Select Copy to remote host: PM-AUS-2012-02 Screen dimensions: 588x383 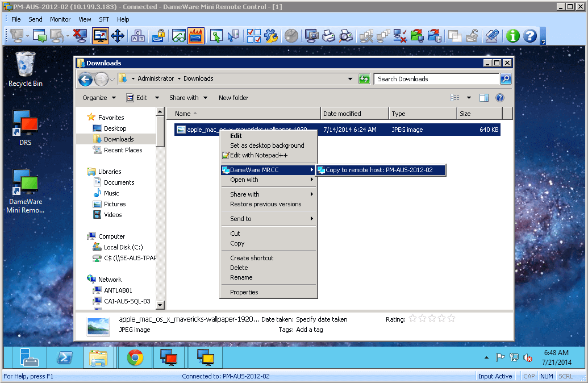381,170
